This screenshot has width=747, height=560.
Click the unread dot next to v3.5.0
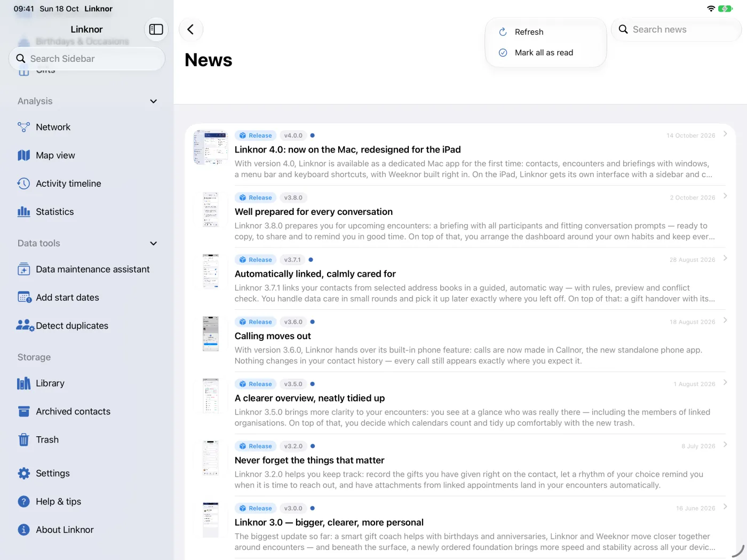point(313,384)
